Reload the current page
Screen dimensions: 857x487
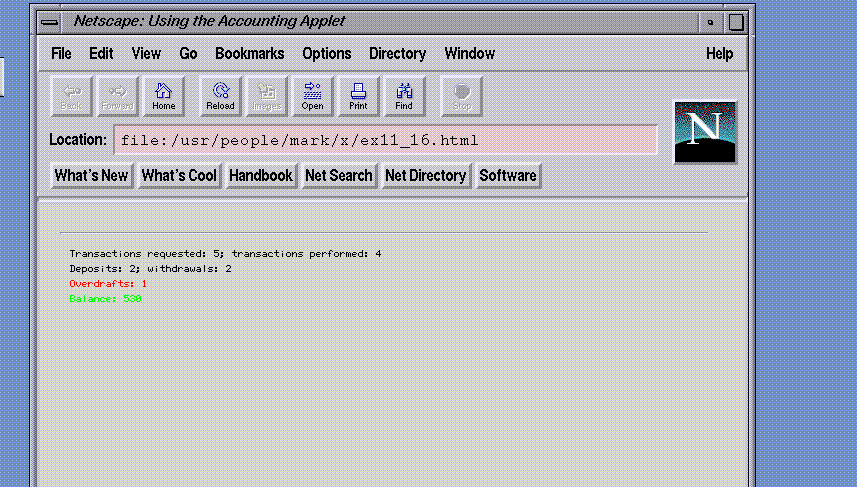(220, 96)
